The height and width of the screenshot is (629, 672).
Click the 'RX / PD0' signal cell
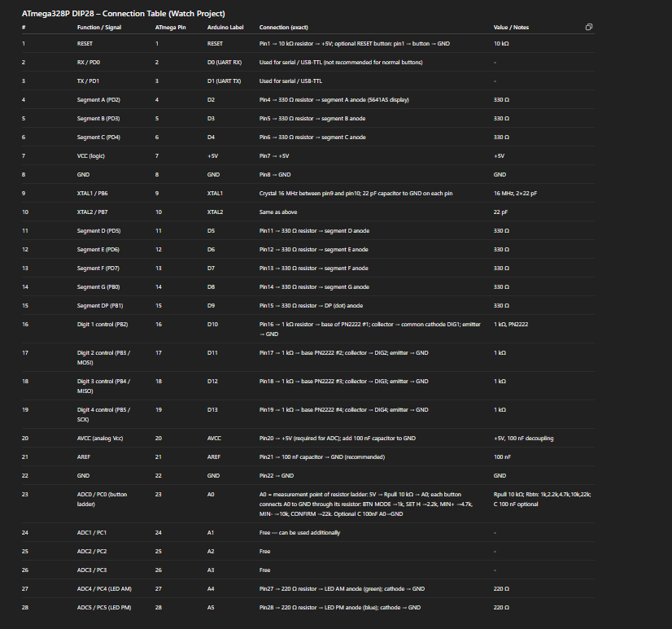(x=89, y=62)
